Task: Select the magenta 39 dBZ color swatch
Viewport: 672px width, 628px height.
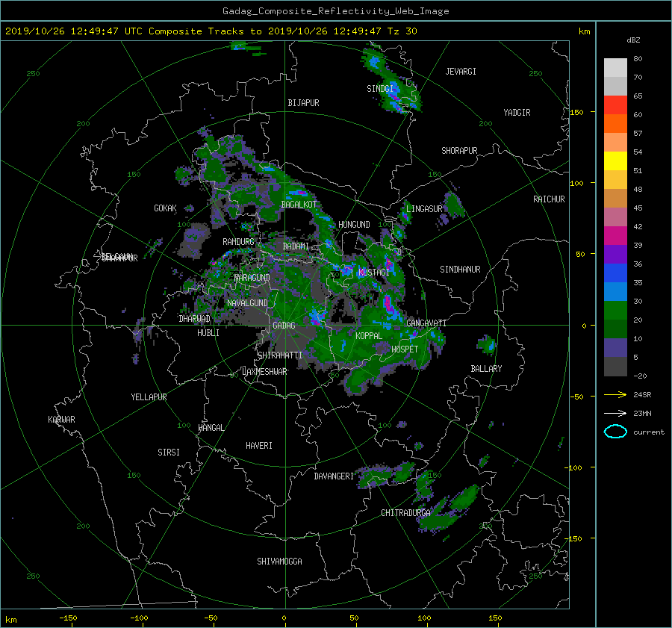Action: [615, 236]
